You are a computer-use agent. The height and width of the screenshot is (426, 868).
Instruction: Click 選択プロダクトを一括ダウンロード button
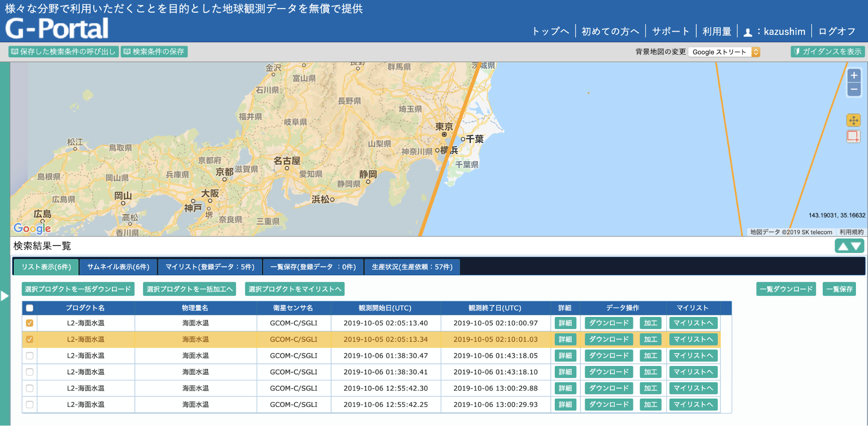pyautogui.click(x=78, y=289)
